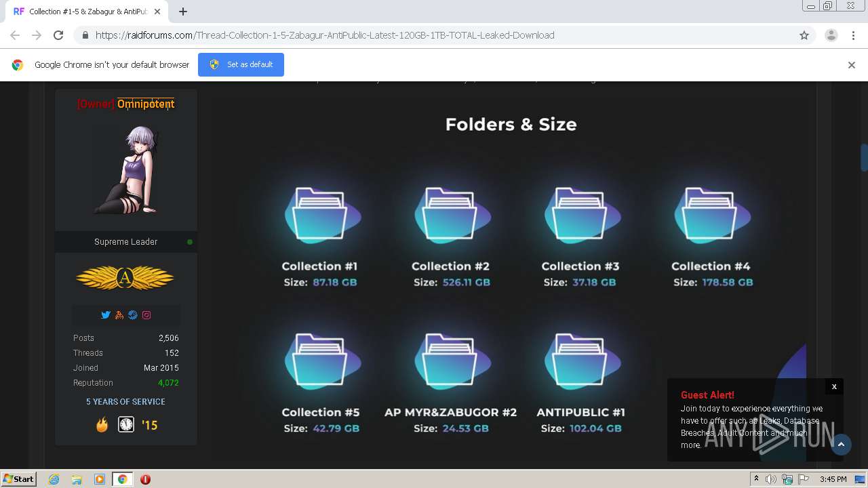The height and width of the screenshot is (488, 868).
Task: Open the Collection #4 folder icon
Action: [712, 214]
